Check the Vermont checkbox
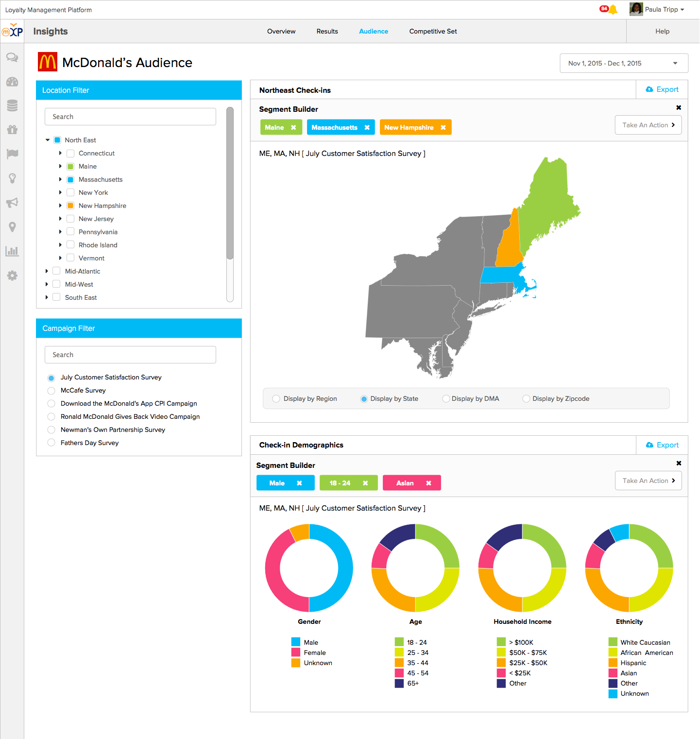 [x=70, y=258]
